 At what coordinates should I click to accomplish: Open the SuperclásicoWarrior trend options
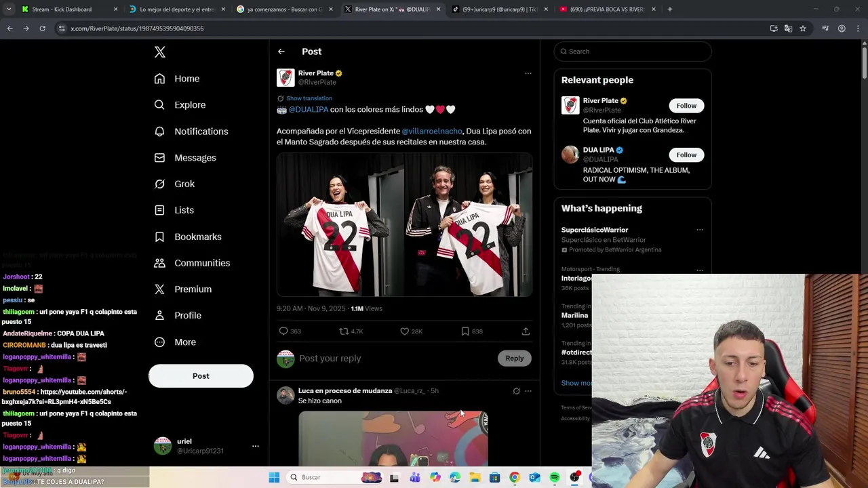pyautogui.click(x=700, y=230)
